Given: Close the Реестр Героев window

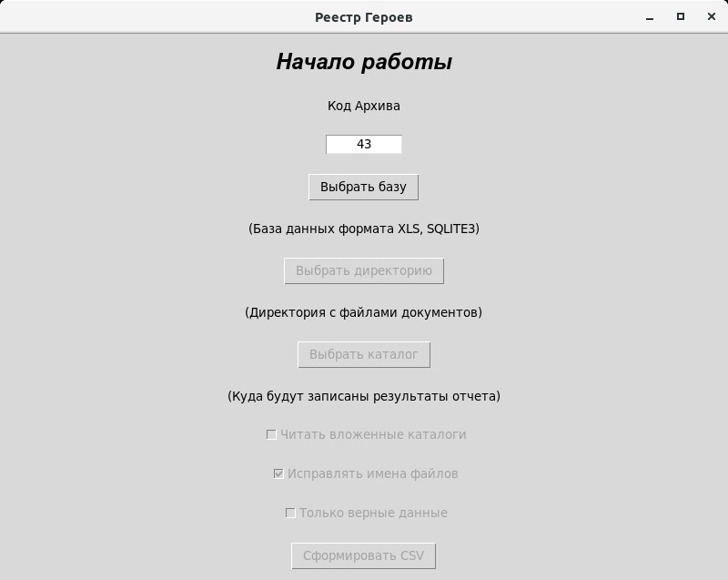Looking at the screenshot, I should click(x=712, y=16).
